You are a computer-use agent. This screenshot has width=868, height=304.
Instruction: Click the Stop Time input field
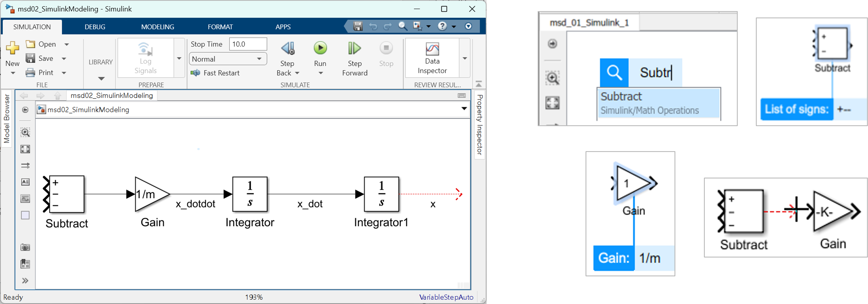tap(248, 44)
